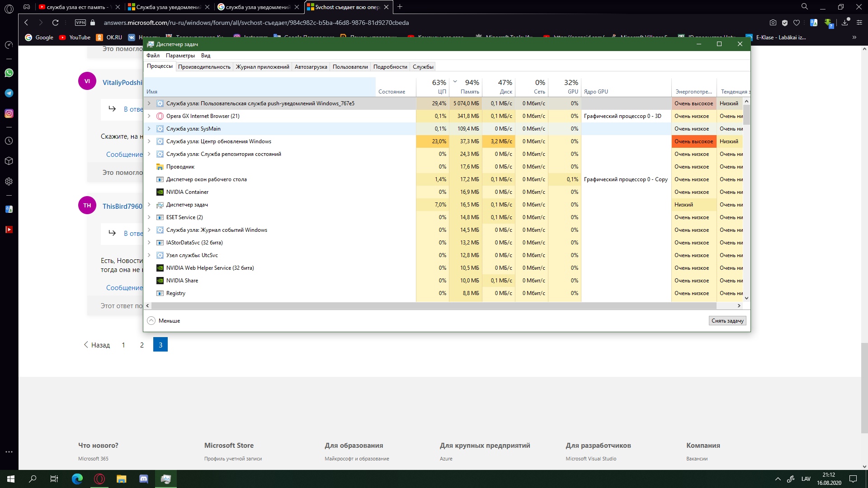Open GX Control speedometer in sidebar

[9, 45]
